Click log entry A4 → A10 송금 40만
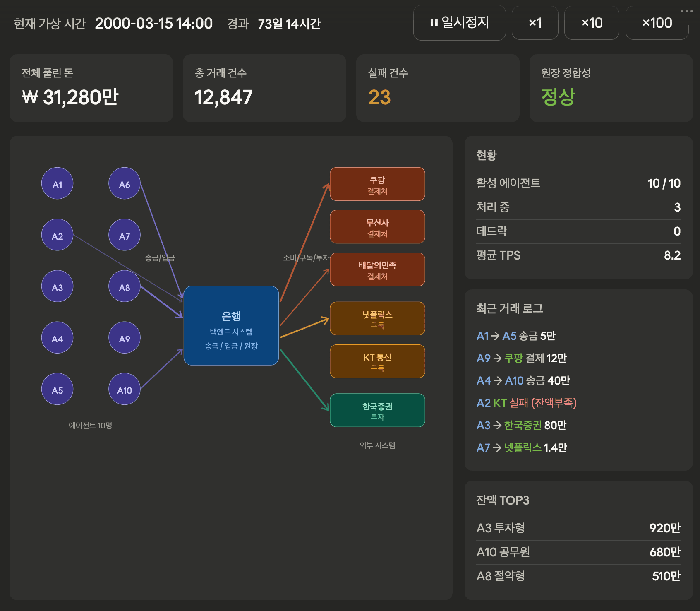 tap(523, 380)
